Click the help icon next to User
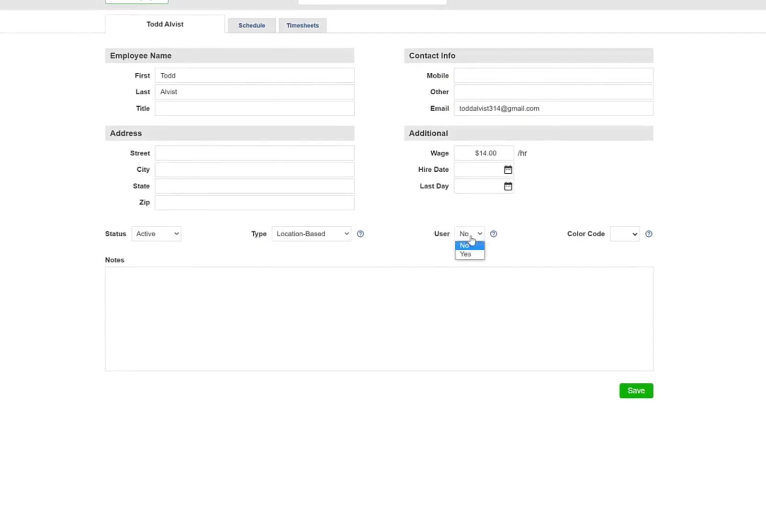This screenshot has height=532, width=766. click(494, 234)
